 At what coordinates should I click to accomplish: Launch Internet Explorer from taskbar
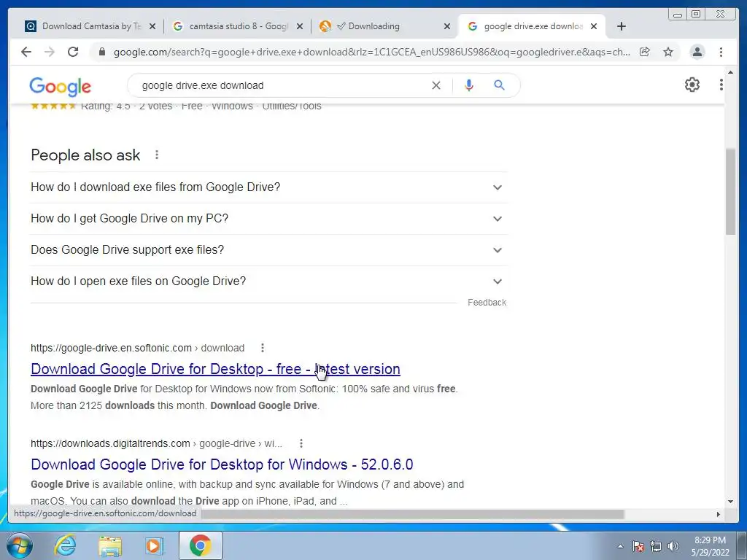[65, 545]
